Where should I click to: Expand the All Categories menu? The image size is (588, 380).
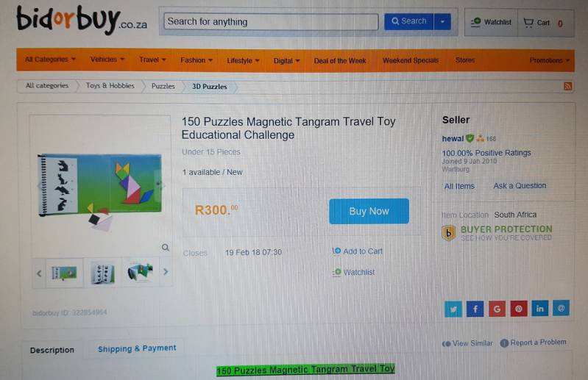click(50, 59)
